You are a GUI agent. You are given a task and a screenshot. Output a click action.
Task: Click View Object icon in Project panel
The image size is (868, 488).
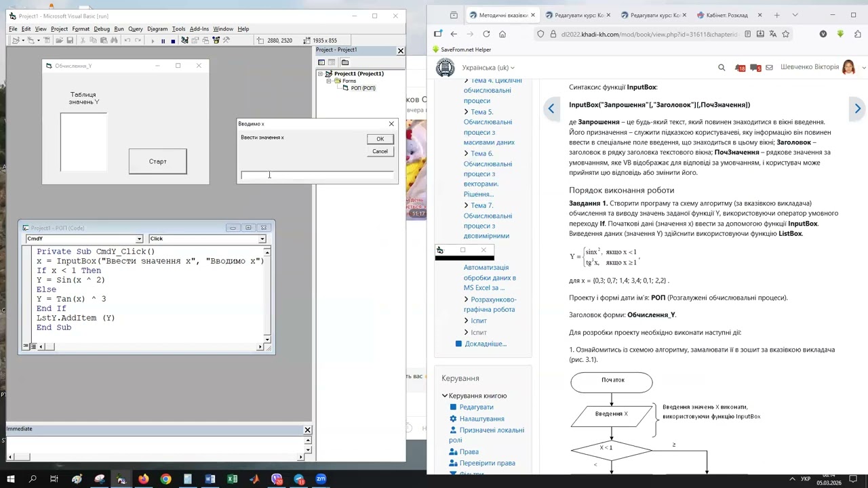(x=332, y=62)
